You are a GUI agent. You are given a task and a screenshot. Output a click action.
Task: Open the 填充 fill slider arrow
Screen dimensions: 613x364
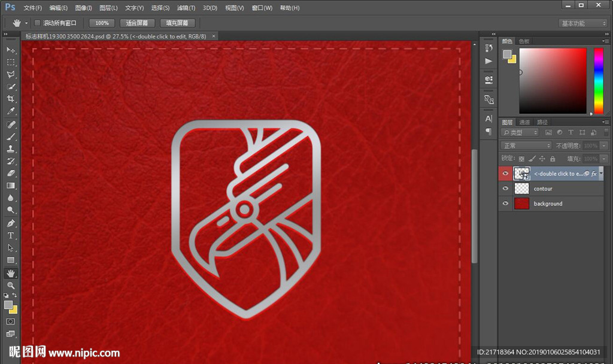[604, 159]
